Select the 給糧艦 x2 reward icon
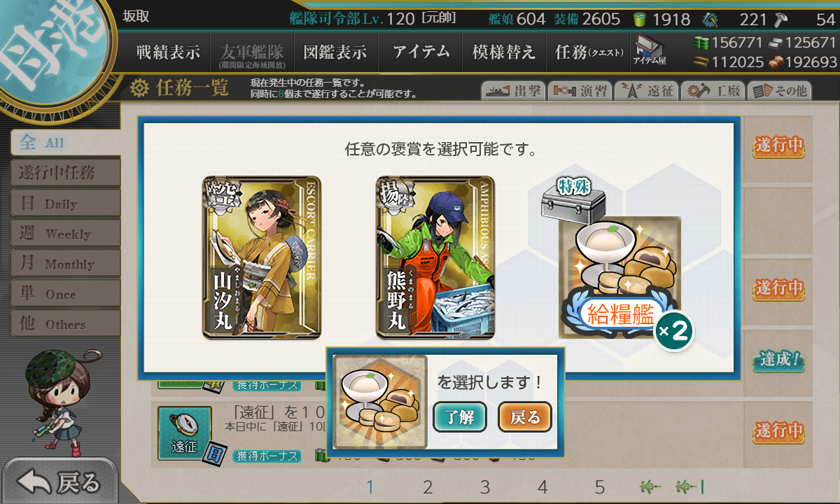This screenshot has height=504, width=840. [620, 276]
